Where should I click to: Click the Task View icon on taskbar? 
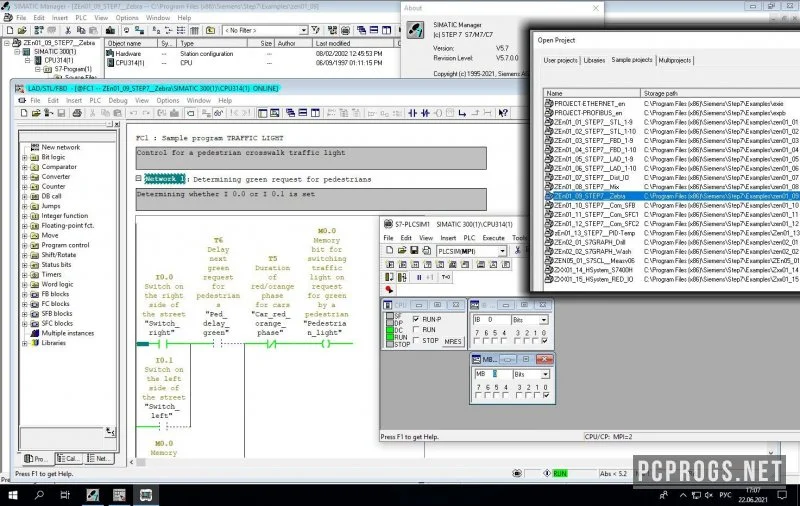pyautogui.click(x=65, y=495)
